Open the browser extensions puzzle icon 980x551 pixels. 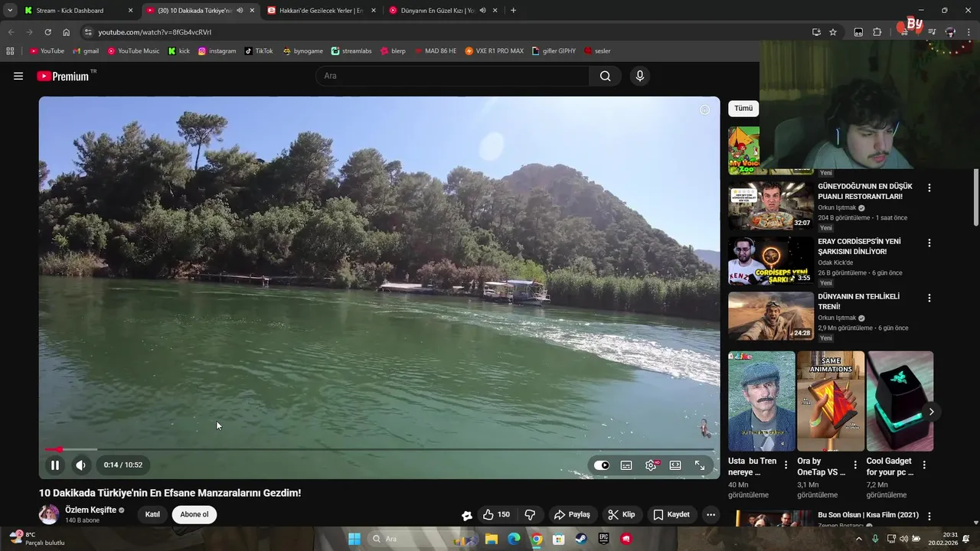(877, 32)
